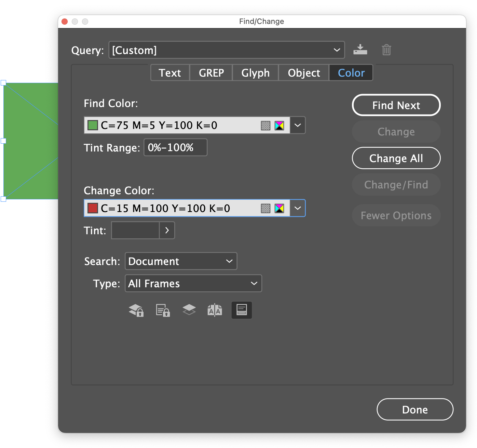
Task: Click the Find Next button
Action: [396, 105]
